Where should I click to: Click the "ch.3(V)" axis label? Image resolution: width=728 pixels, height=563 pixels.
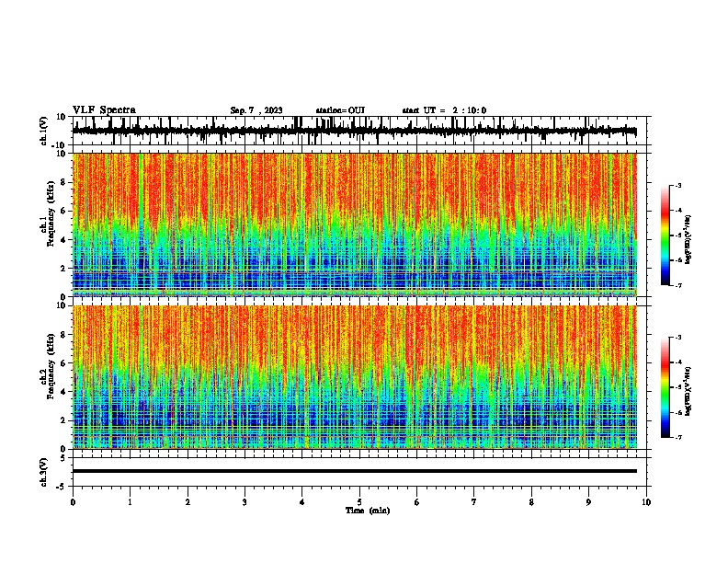tap(44, 472)
